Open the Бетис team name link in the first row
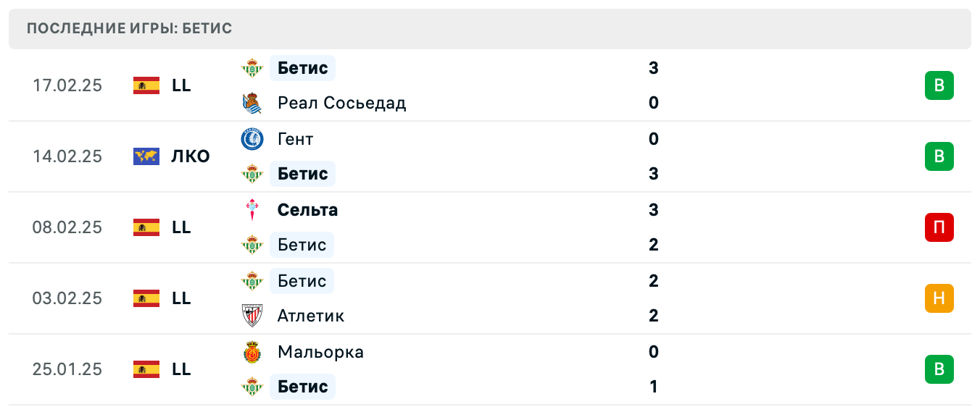Screen dimensions: 980x420 302,68
